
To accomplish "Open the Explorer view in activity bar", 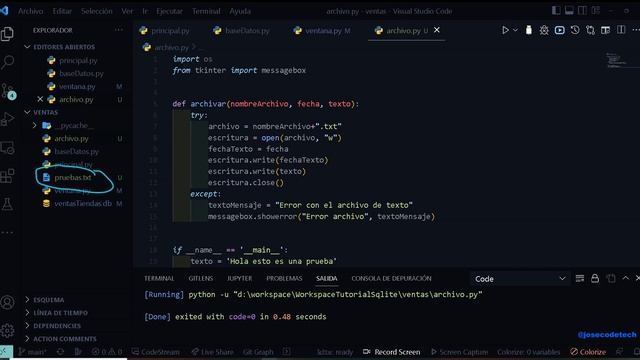I will pyautogui.click(x=7, y=34).
